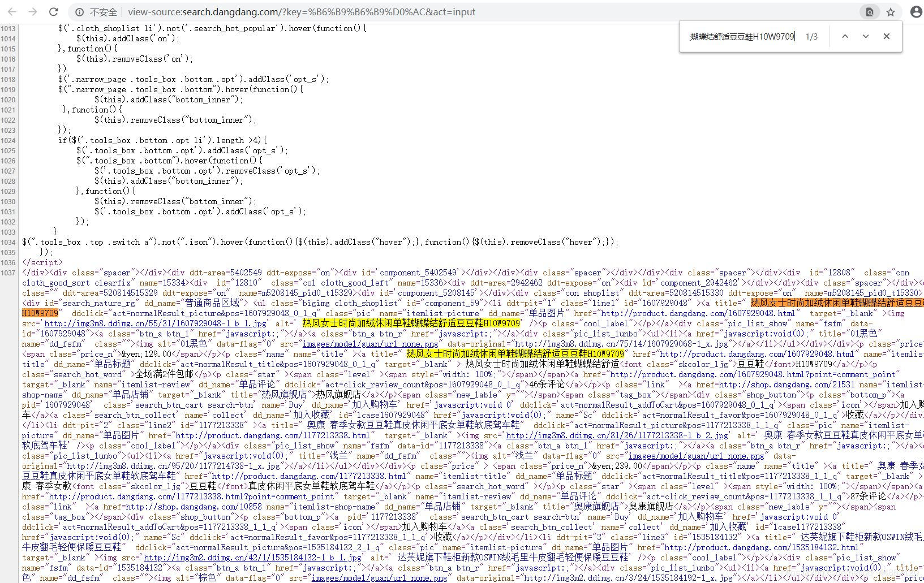Click the closing </script> tag text
The image size is (924, 583).
point(42,262)
